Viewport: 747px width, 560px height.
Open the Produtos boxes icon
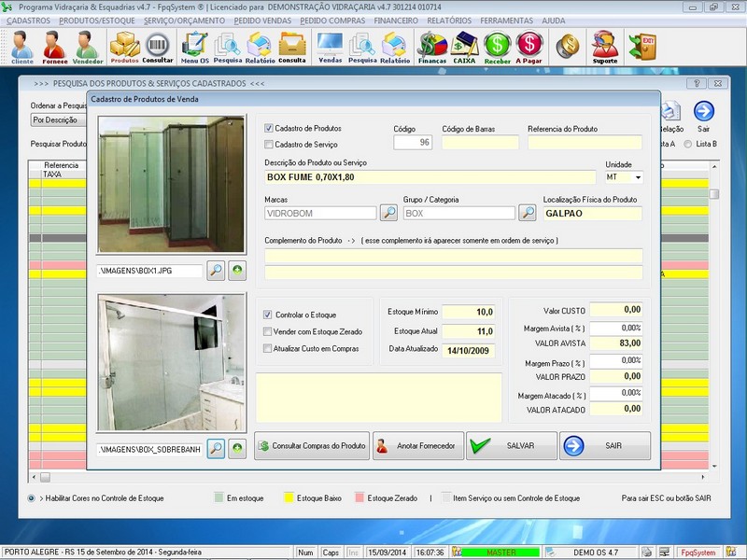tap(124, 47)
